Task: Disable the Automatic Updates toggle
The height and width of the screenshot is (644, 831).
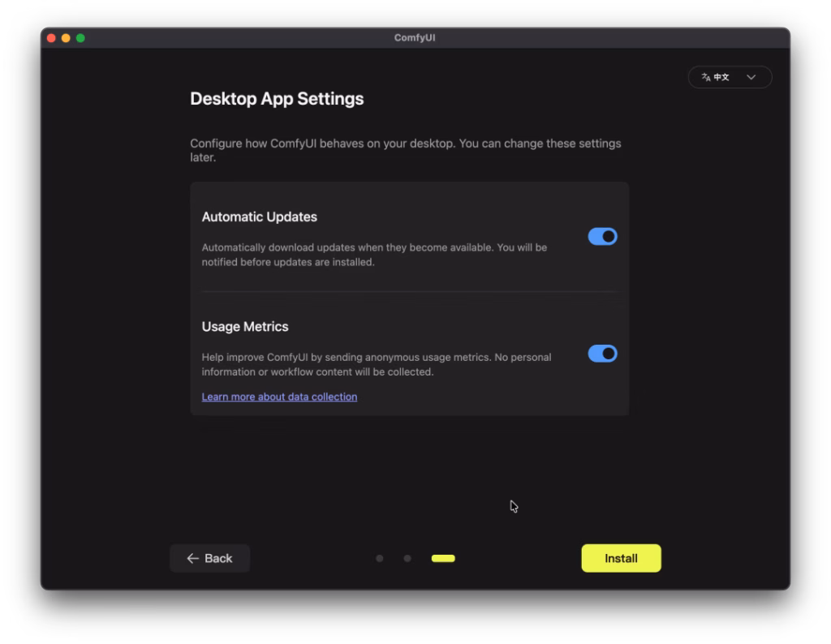Action: [x=602, y=236]
